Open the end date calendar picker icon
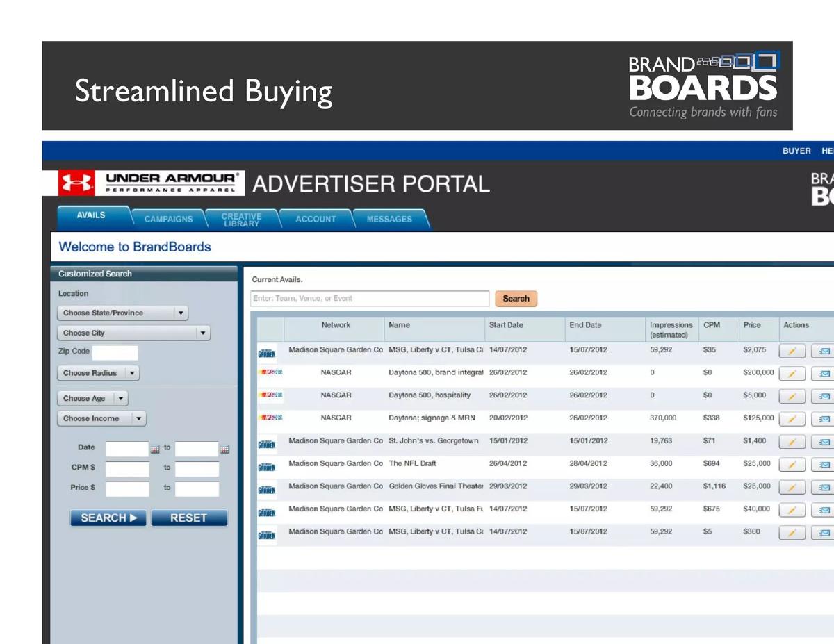834x644 pixels. (224, 449)
